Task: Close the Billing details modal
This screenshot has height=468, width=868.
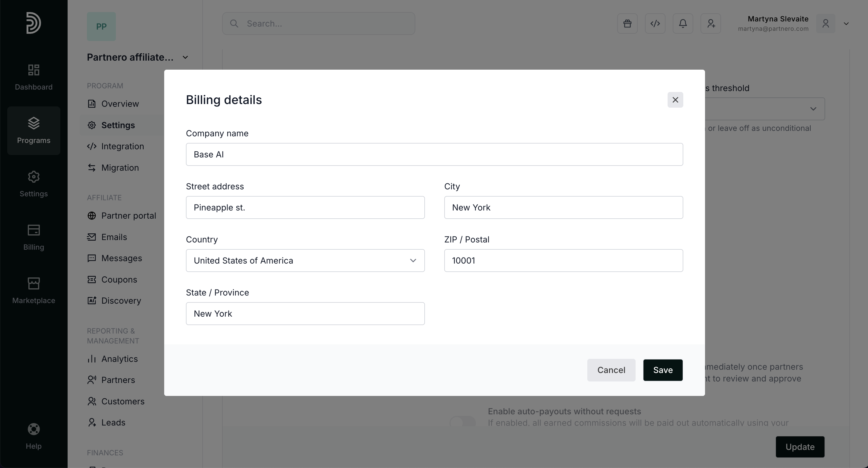Action: pyautogui.click(x=675, y=100)
